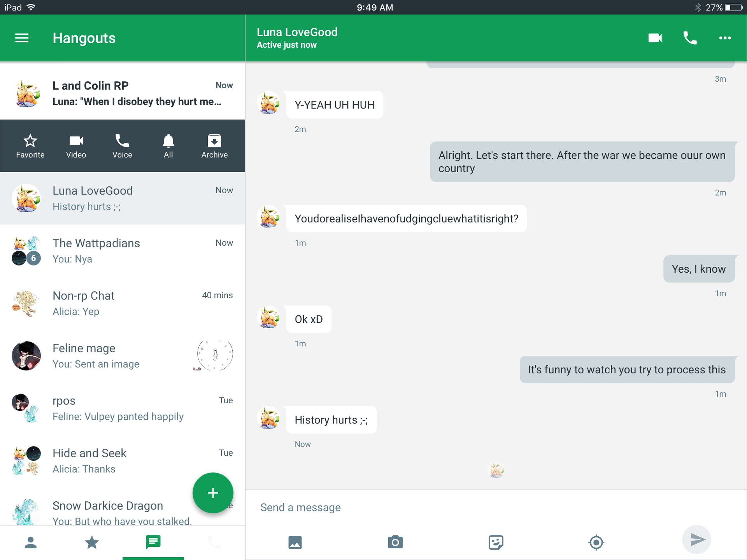The width and height of the screenshot is (747, 560).
Task: Start a voice call from the header phone icon
Action: (690, 38)
